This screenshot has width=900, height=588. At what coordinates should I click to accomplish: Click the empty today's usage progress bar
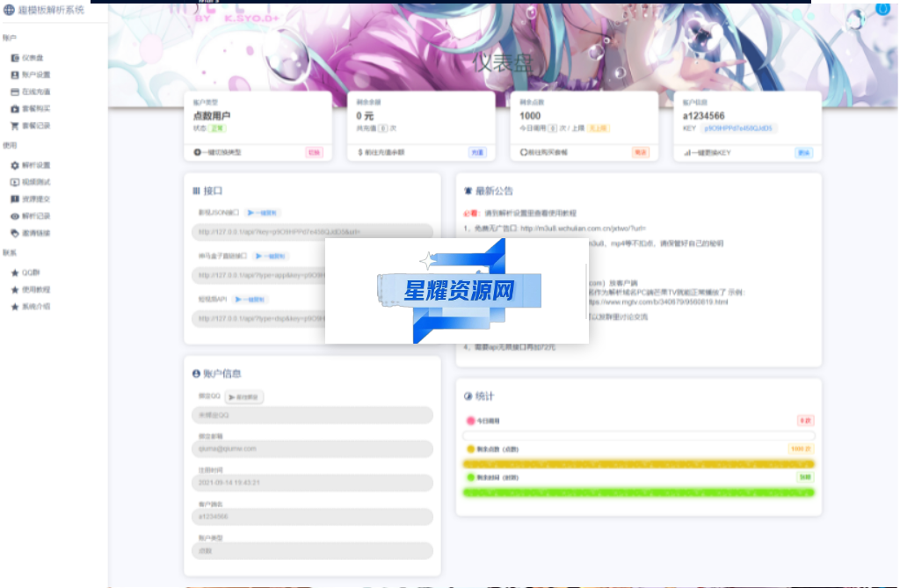(x=639, y=436)
